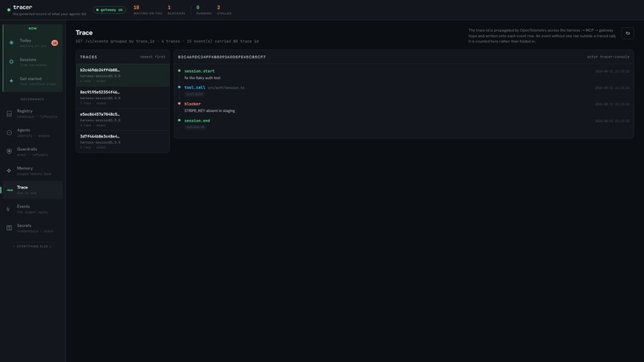The width and height of the screenshot is (644, 362).
Task: Click the tool.call event label
Action: coord(195,88)
